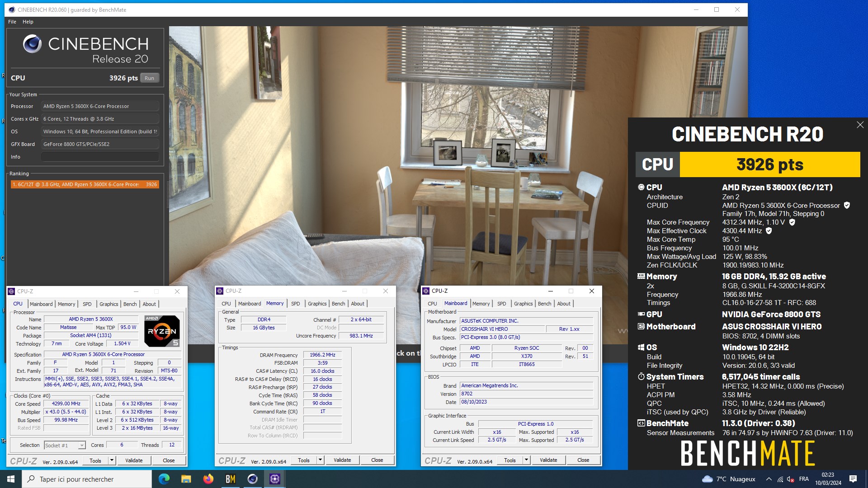Screen dimensions: 868x488
Task: Show hidden system tray icons
Action: [769, 479]
